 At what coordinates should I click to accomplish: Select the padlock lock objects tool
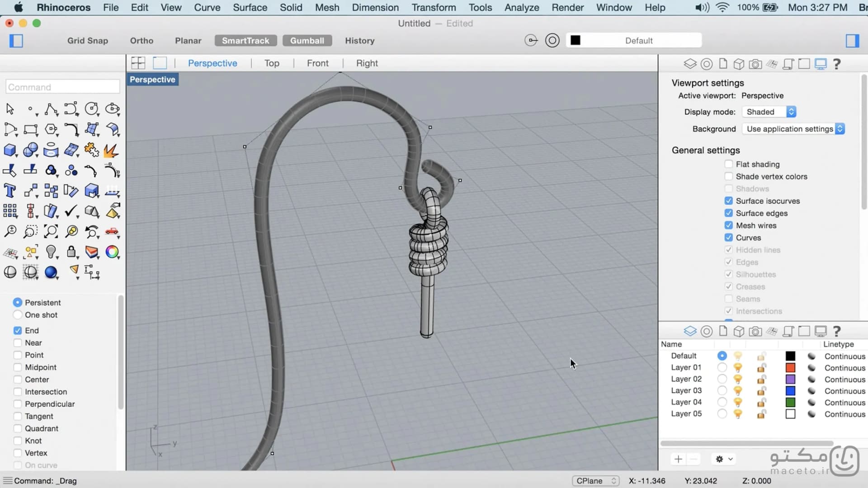pyautogui.click(x=71, y=252)
